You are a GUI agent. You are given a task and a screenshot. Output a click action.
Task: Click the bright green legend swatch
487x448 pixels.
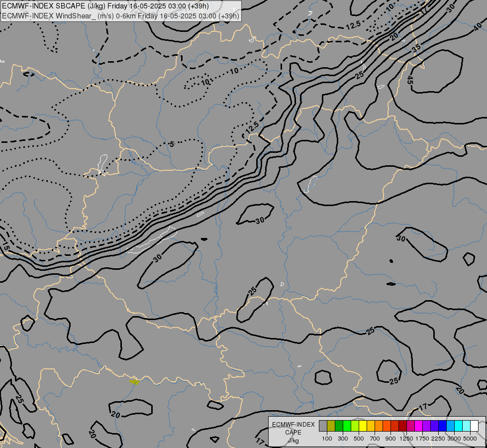tap(347, 426)
